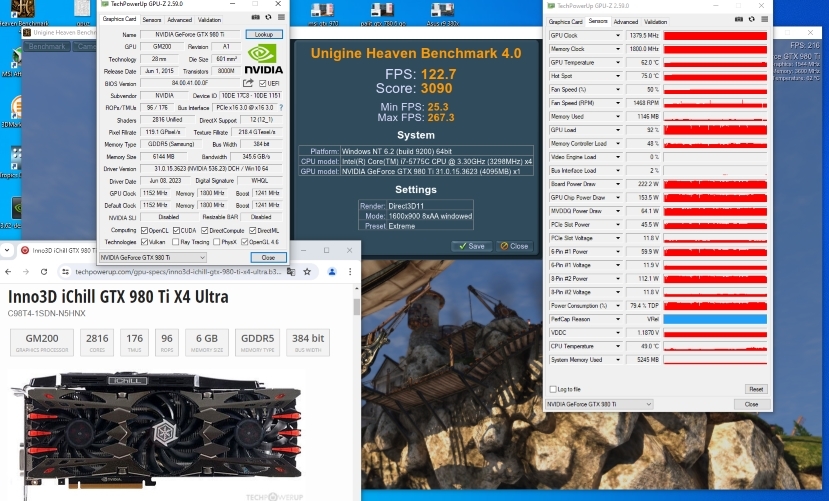Screen dimensions: 829x501
Task: Bookmark this page with the star icon
Action: (307, 272)
